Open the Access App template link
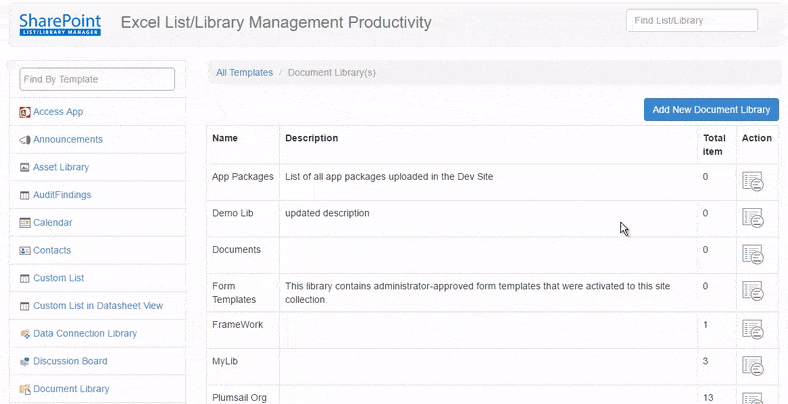This screenshot has height=404, width=788. pos(58,112)
